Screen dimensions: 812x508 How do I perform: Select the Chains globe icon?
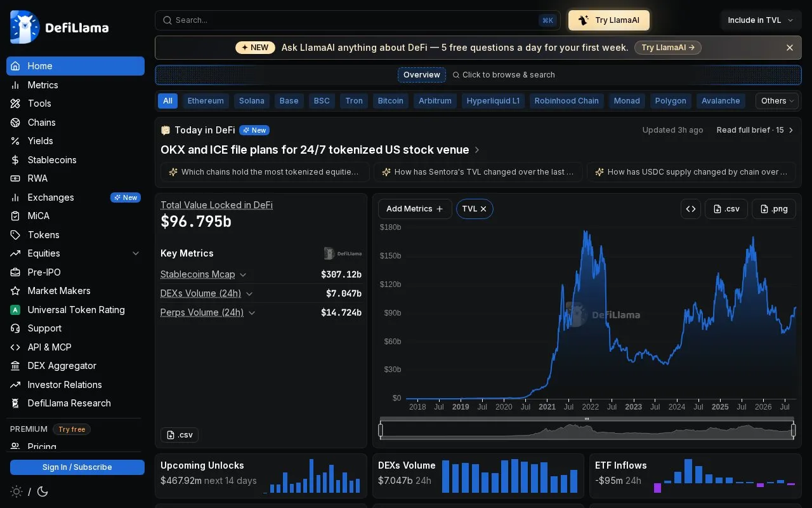pyautogui.click(x=15, y=123)
